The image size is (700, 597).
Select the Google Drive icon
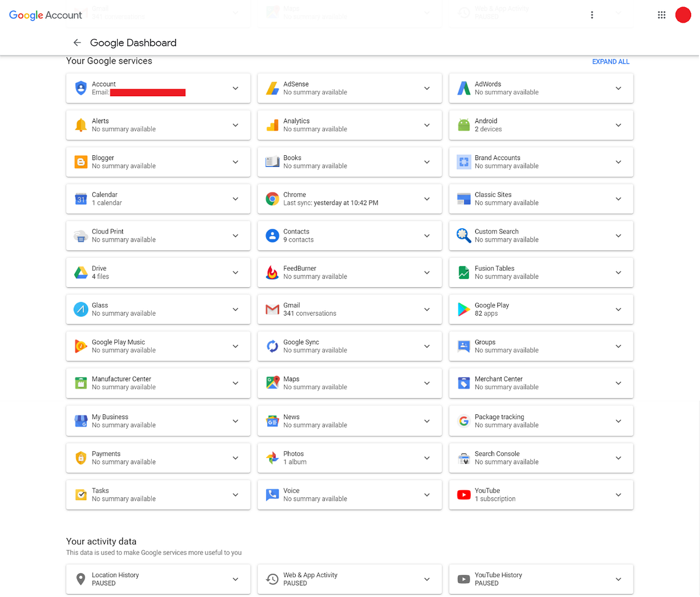coord(80,272)
